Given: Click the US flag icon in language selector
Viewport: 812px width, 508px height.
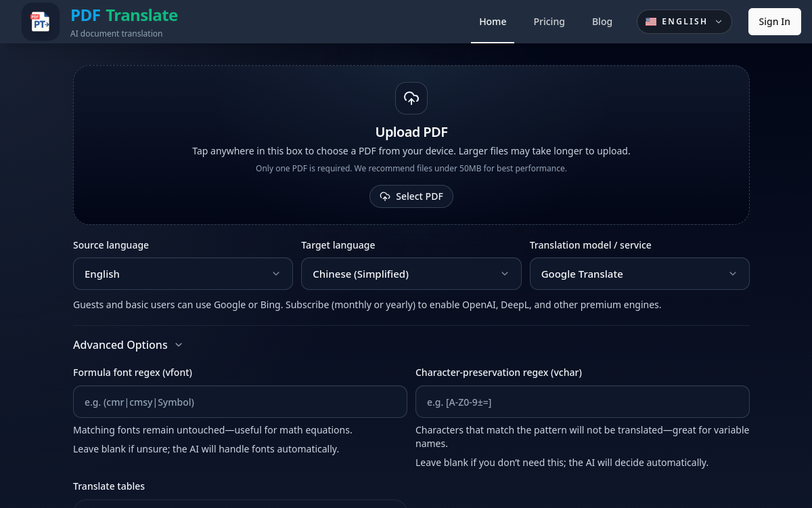Looking at the screenshot, I should click(x=651, y=22).
